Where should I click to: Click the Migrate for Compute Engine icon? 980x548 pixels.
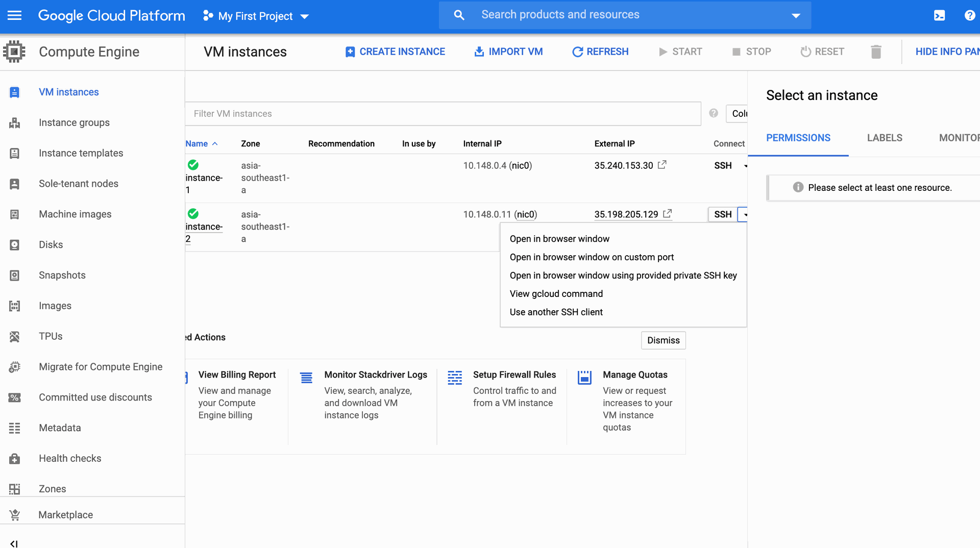[x=15, y=367]
